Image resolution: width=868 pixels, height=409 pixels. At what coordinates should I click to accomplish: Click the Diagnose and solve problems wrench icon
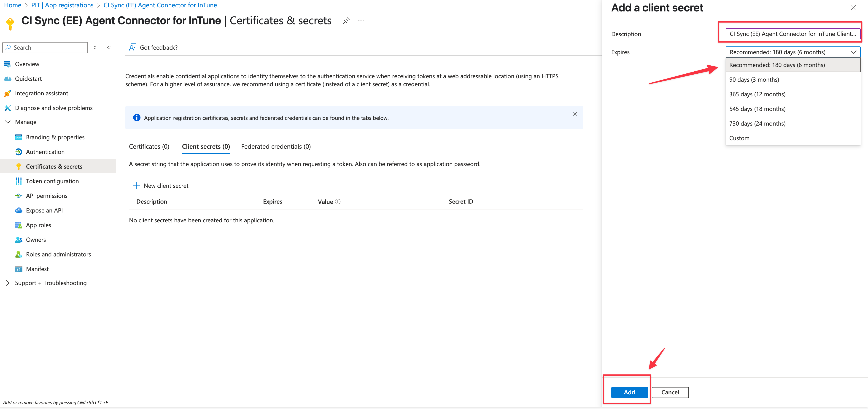click(x=7, y=108)
